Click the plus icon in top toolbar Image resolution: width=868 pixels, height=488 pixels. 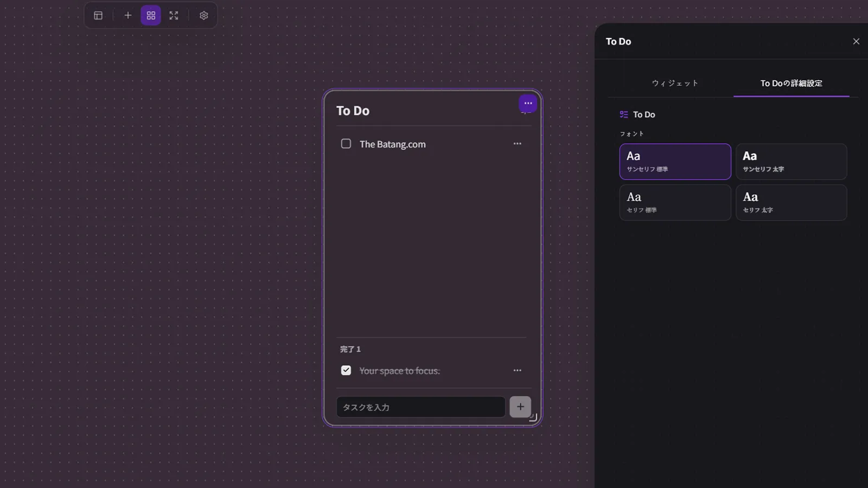[x=128, y=15]
